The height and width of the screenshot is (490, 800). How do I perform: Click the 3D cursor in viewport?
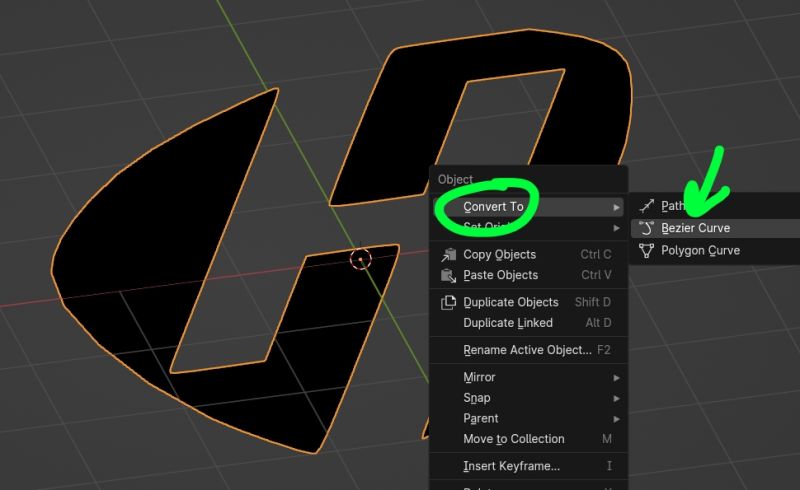[x=361, y=259]
